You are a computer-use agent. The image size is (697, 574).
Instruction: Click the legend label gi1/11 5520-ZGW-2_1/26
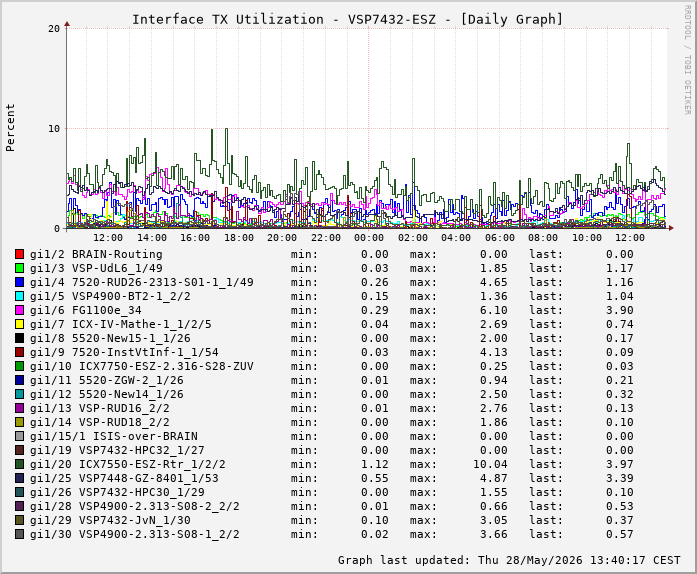coord(107,380)
